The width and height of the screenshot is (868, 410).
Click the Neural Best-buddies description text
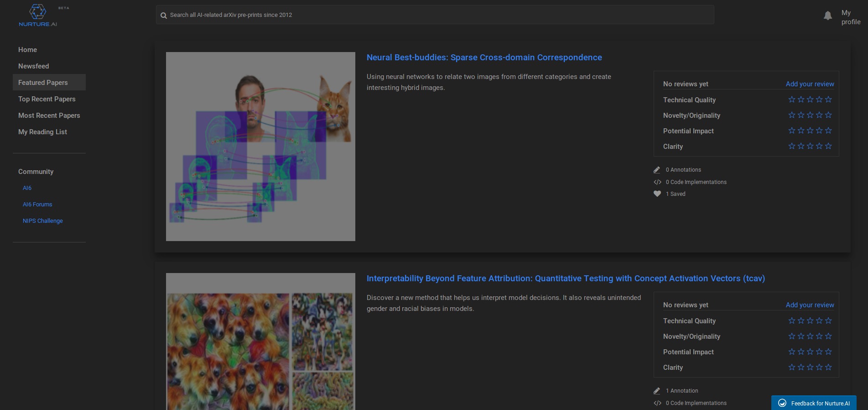click(x=489, y=82)
